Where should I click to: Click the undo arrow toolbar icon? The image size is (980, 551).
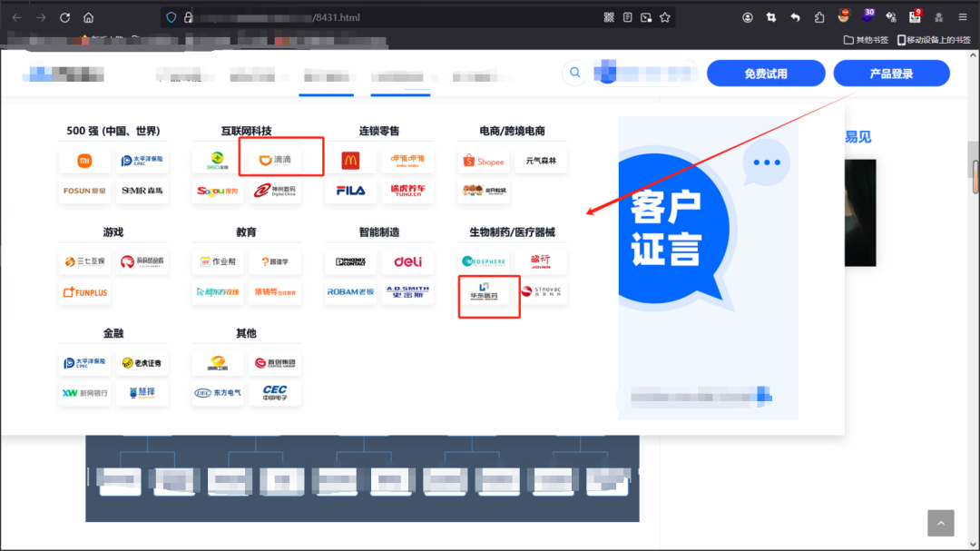pyautogui.click(x=795, y=17)
